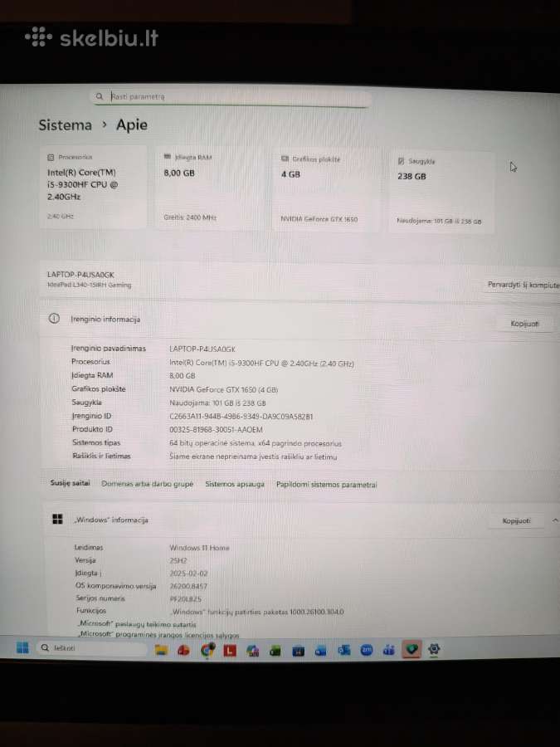The width and height of the screenshot is (560, 747).
Task: Click the Saugykla 238 GB card
Action: tap(441, 191)
